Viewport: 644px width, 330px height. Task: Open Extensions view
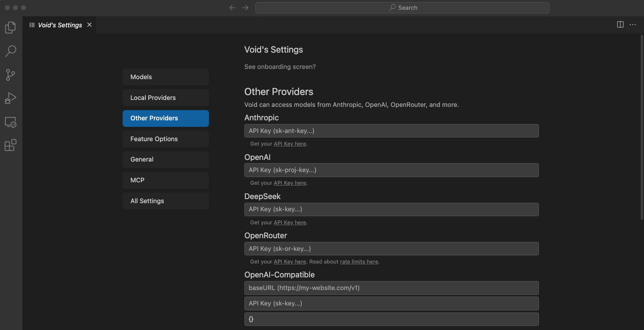coord(11,145)
